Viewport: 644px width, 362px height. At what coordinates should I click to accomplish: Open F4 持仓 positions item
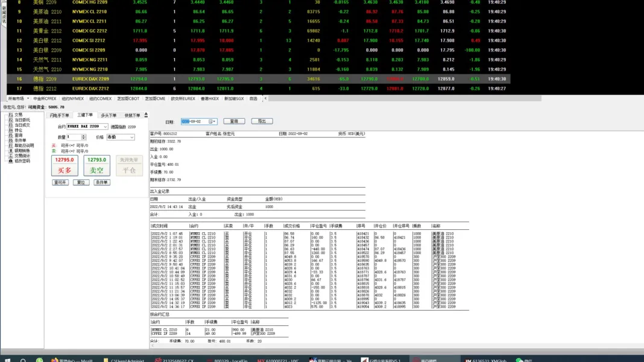coord(16,130)
